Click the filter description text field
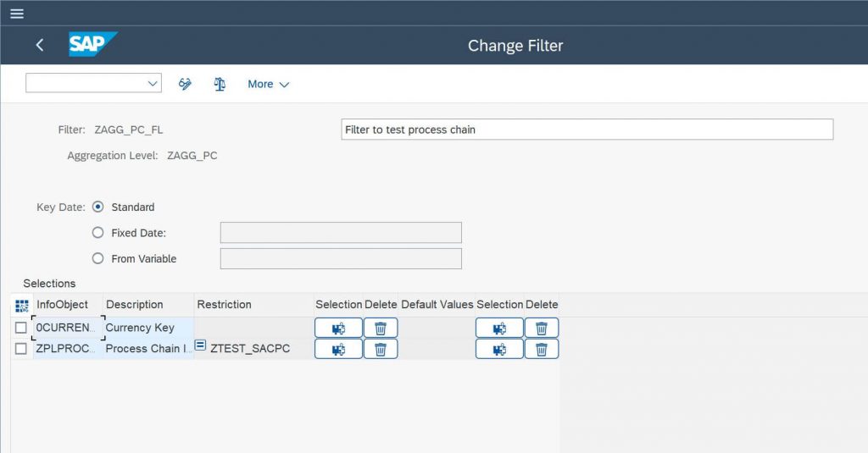Viewport: 868px width, 453px height. [x=587, y=130]
